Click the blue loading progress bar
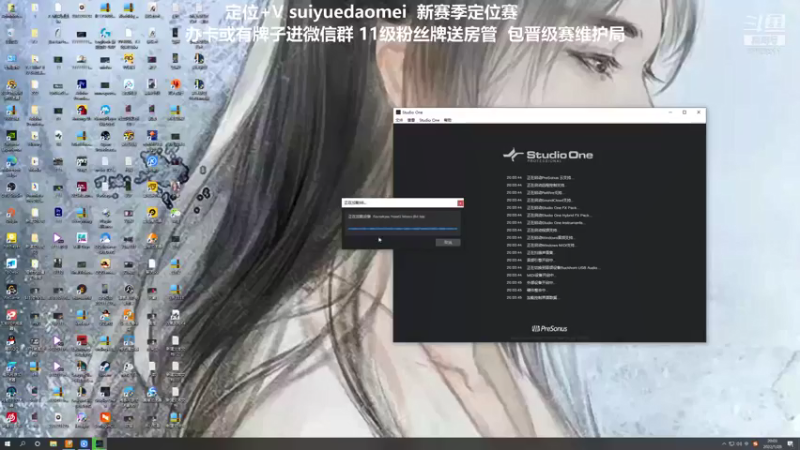800x450 pixels. [x=403, y=229]
